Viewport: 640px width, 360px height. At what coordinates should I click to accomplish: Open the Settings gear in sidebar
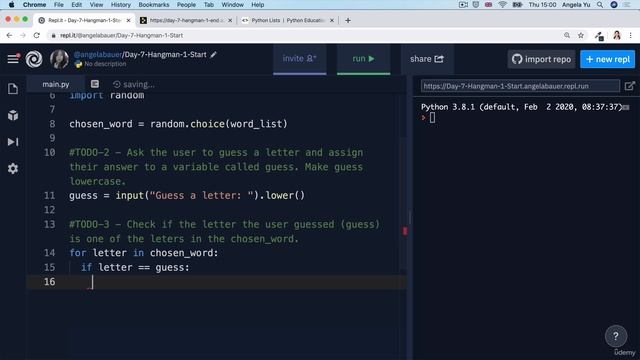[x=13, y=169]
